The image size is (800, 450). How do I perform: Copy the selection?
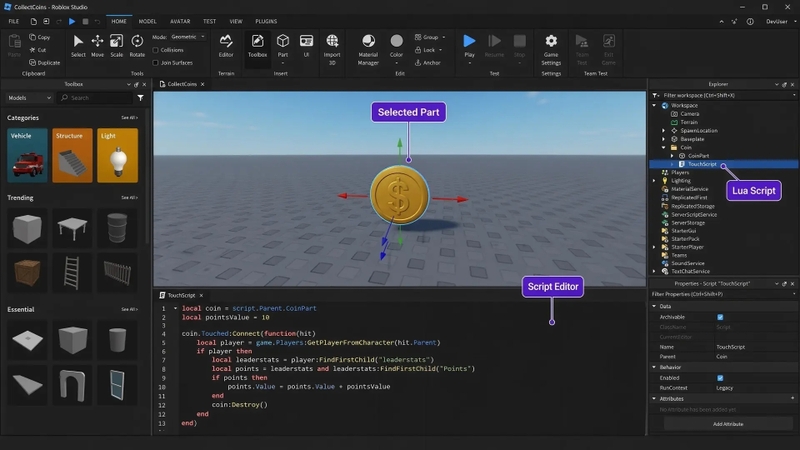tap(40, 37)
